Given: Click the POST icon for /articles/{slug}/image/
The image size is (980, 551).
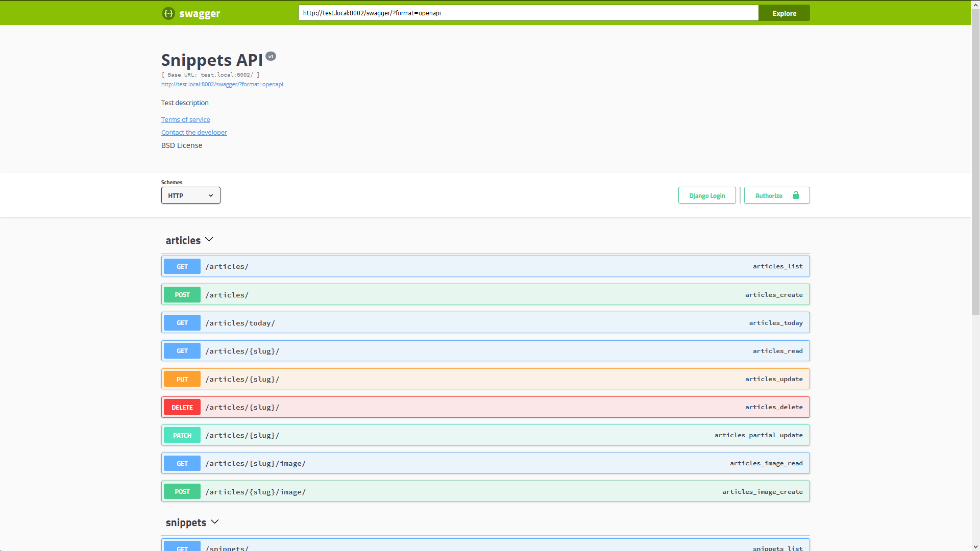Looking at the screenshot, I should tap(182, 491).
